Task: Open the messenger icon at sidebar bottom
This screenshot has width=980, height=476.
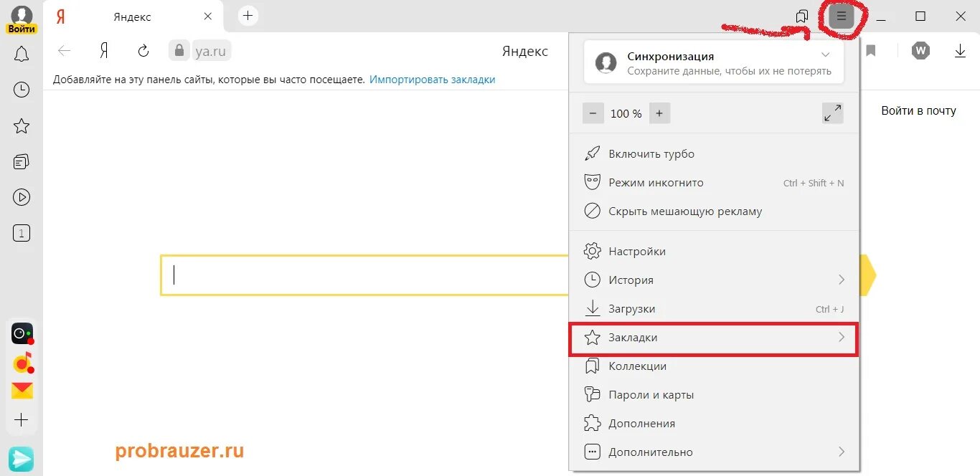Action: (22, 459)
